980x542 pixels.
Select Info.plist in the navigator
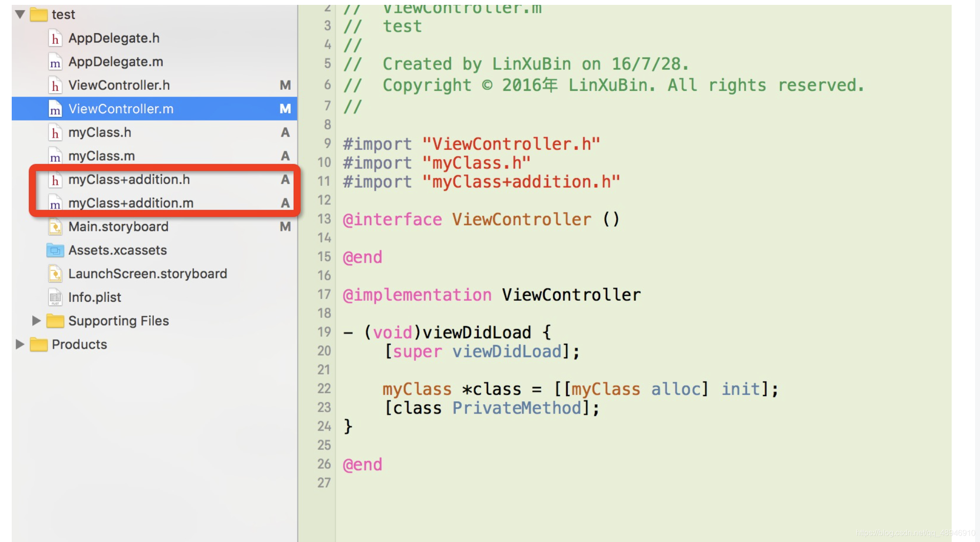click(95, 297)
